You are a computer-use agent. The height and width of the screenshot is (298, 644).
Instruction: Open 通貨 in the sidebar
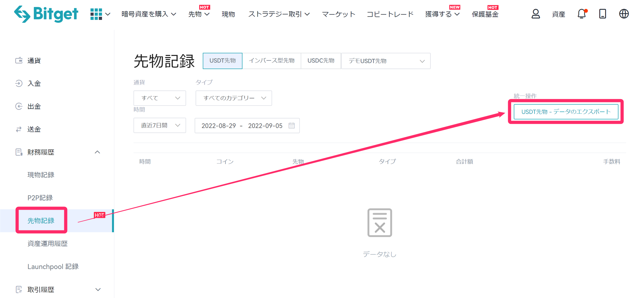[x=34, y=60]
